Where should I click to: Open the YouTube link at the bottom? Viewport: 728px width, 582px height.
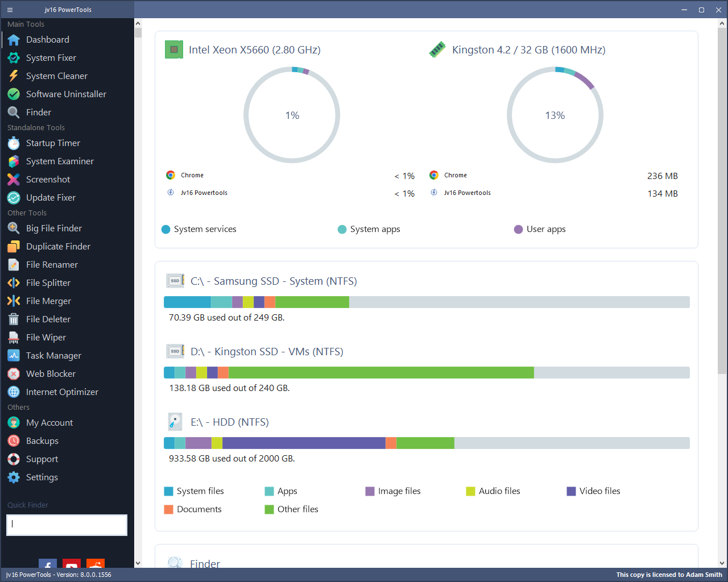71,567
